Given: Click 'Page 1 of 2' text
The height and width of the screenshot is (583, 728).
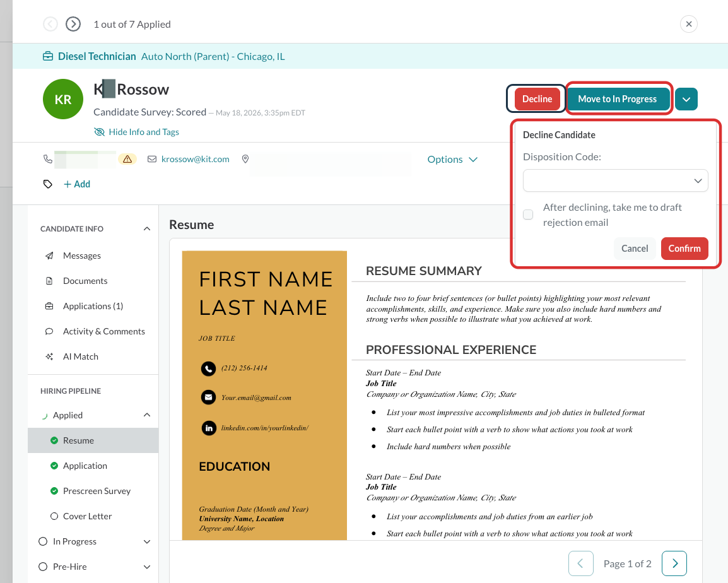Looking at the screenshot, I should 627,563.
